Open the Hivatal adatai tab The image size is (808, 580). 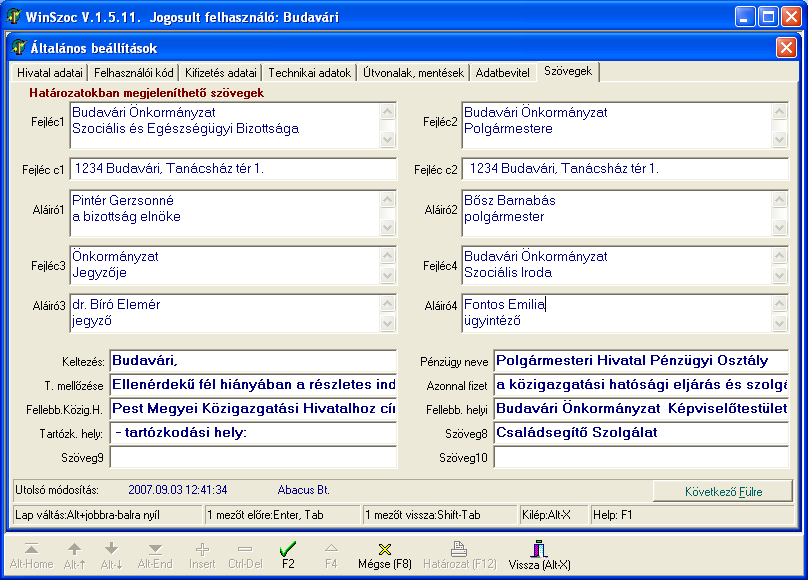[49, 73]
